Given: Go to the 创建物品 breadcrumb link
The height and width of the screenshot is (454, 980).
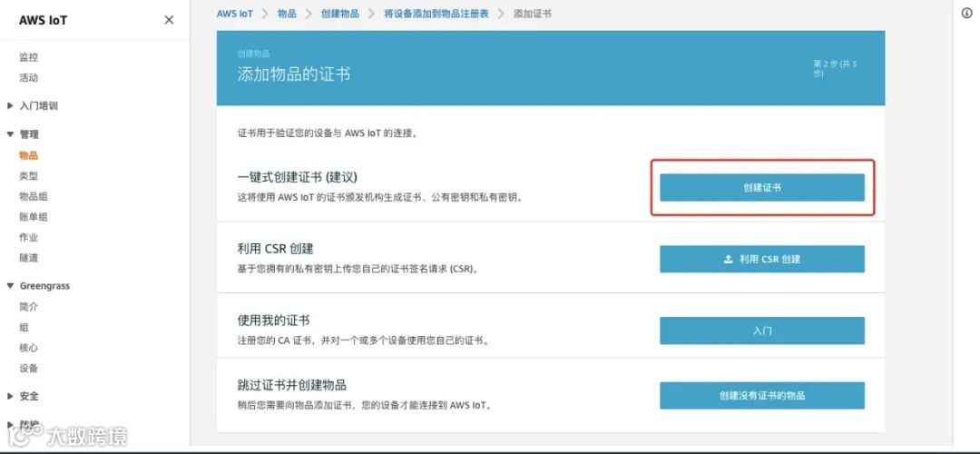Looking at the screenshot, I should click(x=340, y=13).
